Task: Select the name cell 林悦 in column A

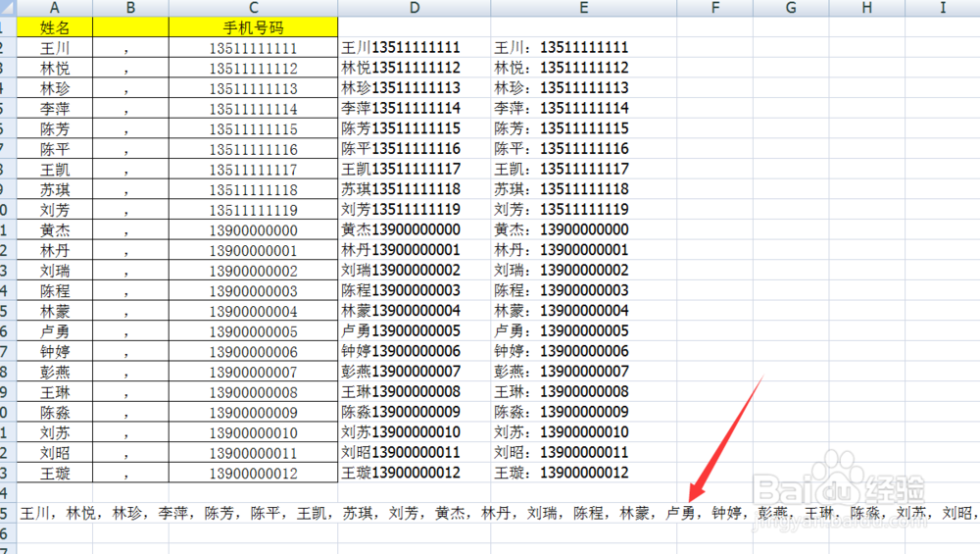Action: 54,69
